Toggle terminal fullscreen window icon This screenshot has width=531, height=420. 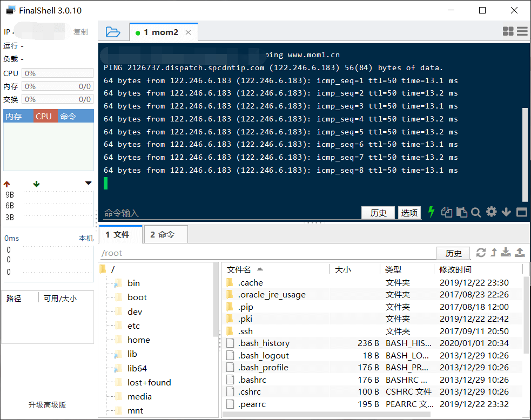[521, 212]
